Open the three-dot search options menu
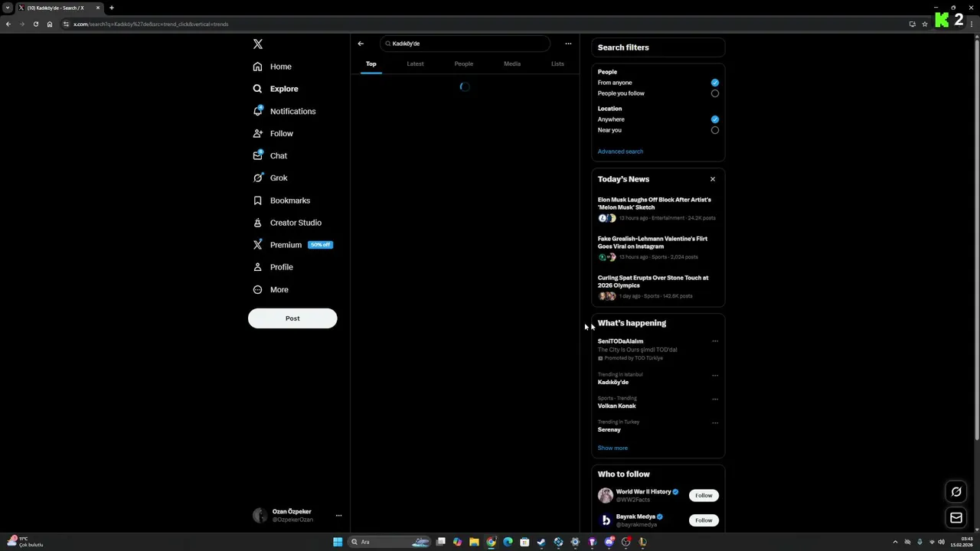Image resolution: width=980 pixels, height=551 pixels. point(568,44)
